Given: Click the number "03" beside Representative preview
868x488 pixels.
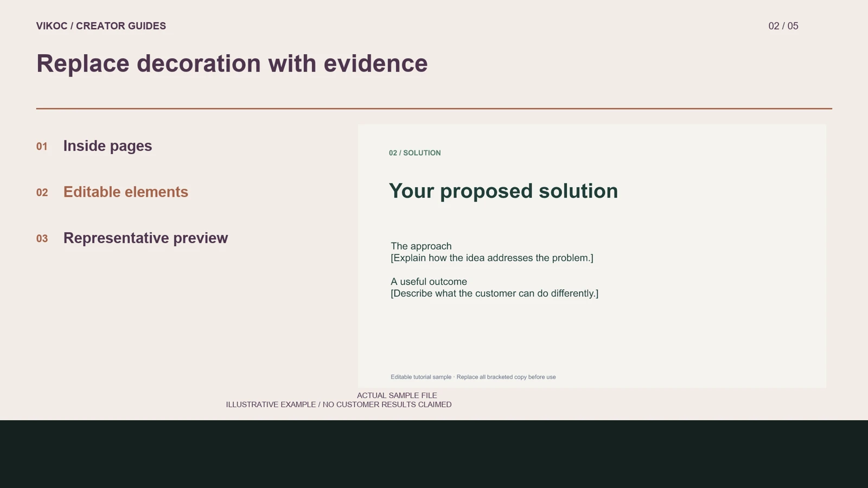Looking at the screenshot, I should [42, 239].
